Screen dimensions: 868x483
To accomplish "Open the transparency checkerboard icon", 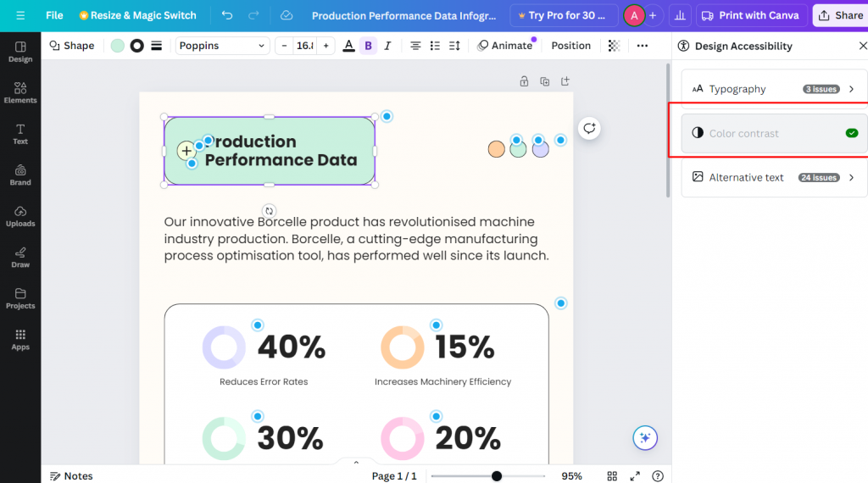I will coord(614,46).
